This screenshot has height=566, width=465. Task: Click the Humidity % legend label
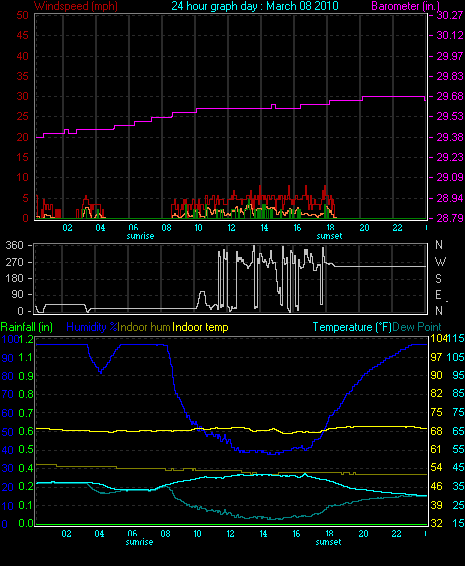coord(92,327)
